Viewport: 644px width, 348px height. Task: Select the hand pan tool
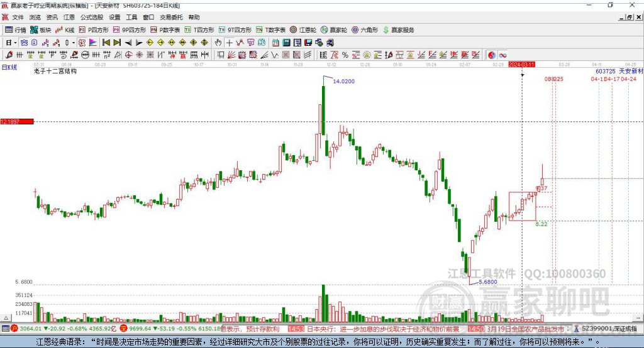click(x=218, y=43)
